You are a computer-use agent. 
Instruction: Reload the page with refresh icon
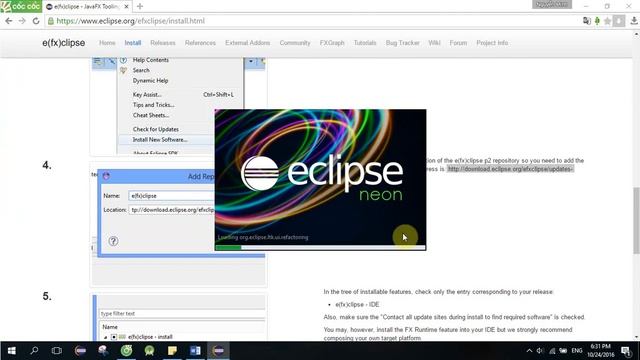point(36,21)
